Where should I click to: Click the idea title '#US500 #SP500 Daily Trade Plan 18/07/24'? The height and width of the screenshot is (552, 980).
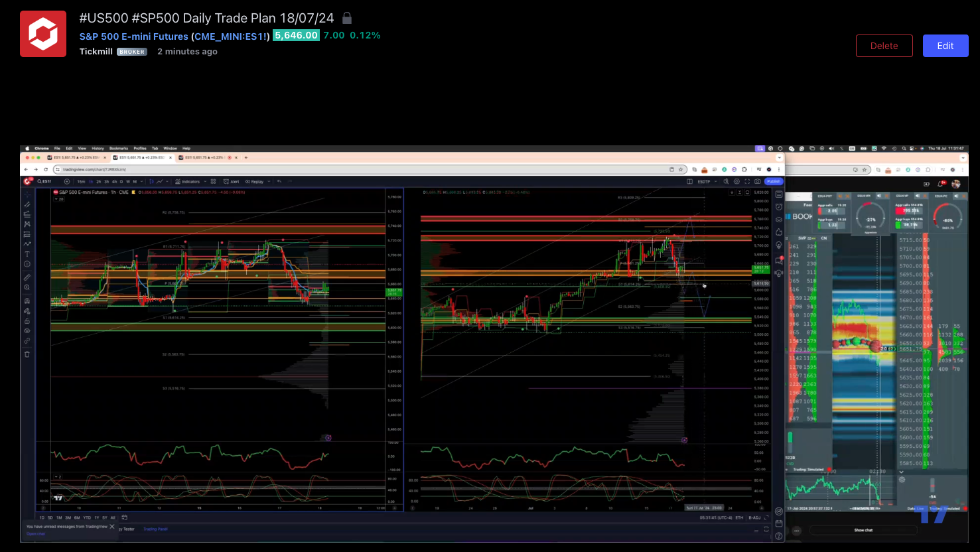point(207,18)
